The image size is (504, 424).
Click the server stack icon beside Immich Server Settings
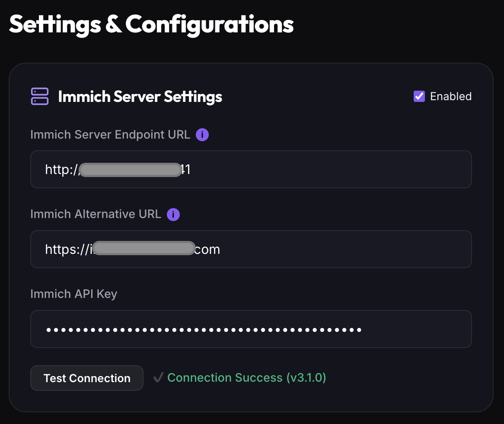click(x=40, y=96)
